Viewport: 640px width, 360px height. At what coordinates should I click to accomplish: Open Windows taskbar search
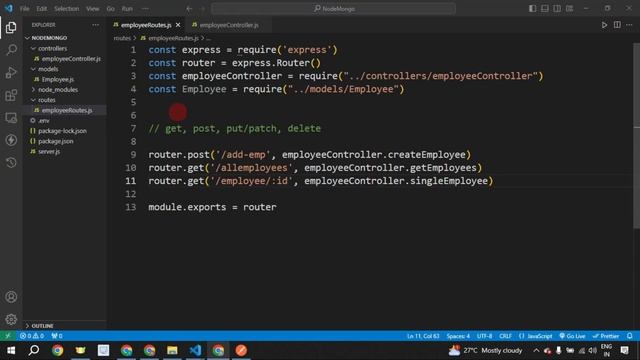tap(34, 350)
